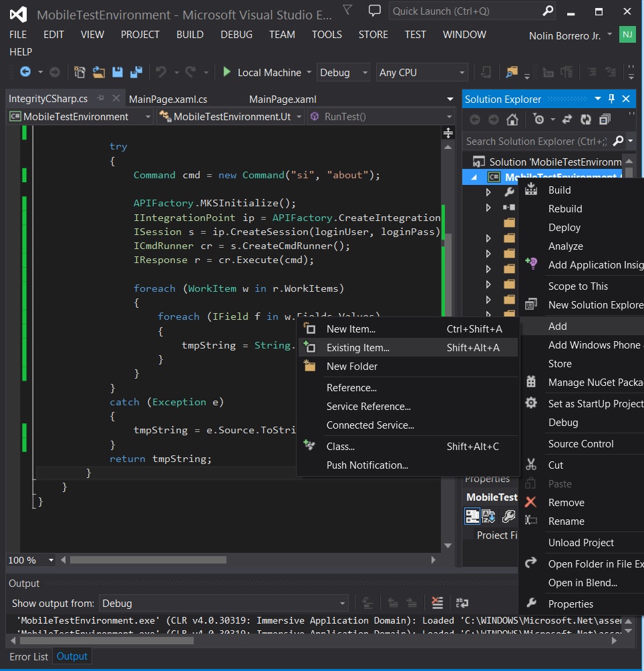Open the document tabs overflow dropdown
644x671 pixels.
pyautogui.click(x=450, y=99)
